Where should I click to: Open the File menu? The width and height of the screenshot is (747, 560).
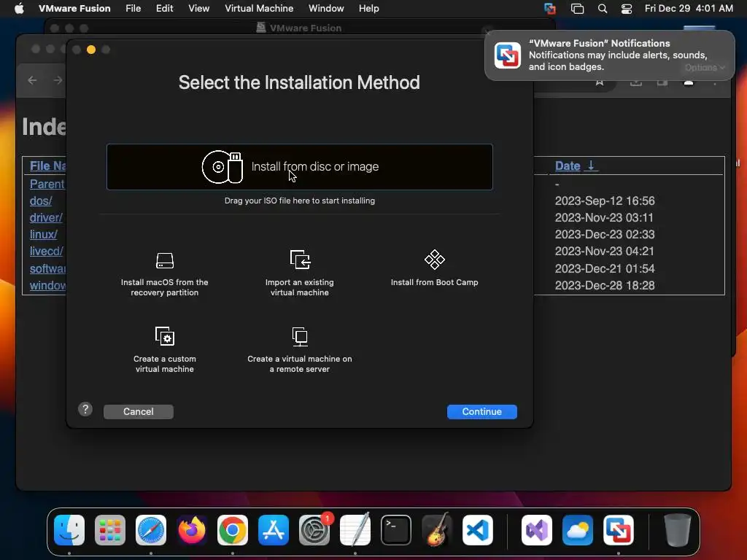(x=133, y=8)
